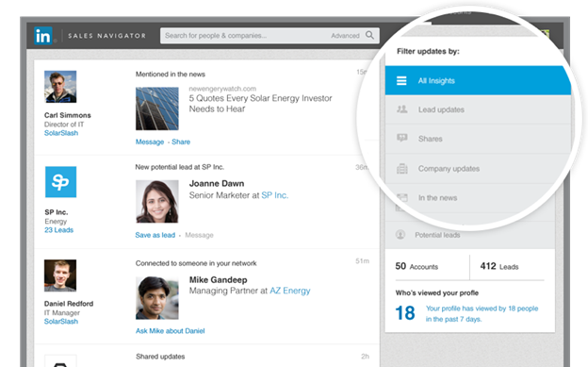The image size is (588, 367).
Task: Open the AZ Energy company link
Action: [x=290, y=291]
